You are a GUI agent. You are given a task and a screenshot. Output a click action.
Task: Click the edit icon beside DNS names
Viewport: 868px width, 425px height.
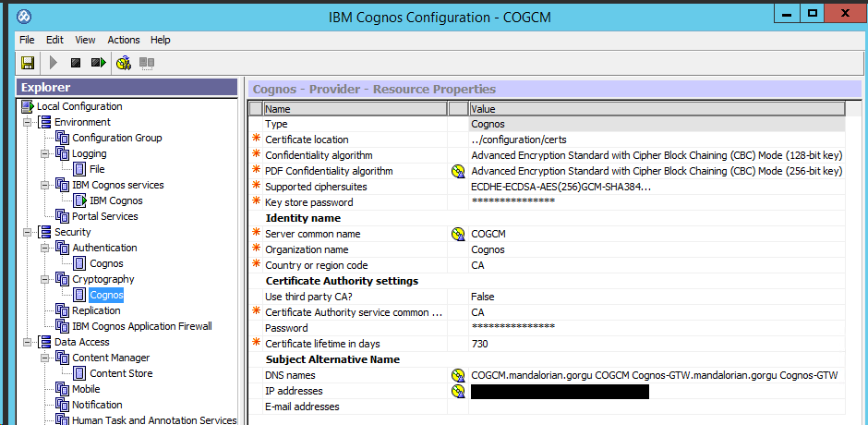(458, 375)
